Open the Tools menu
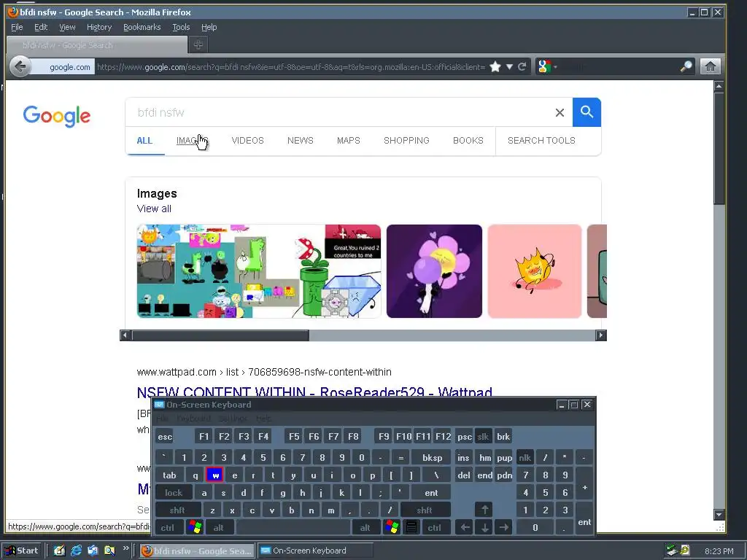747x560 pixels. point(181,27)
